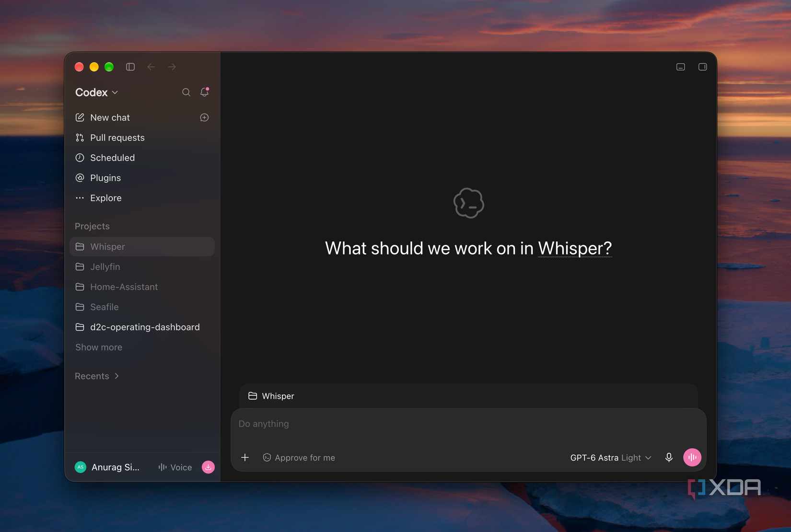Click the Pull requests branch icon
Viewport: 791px width, 532px height.
80,138
